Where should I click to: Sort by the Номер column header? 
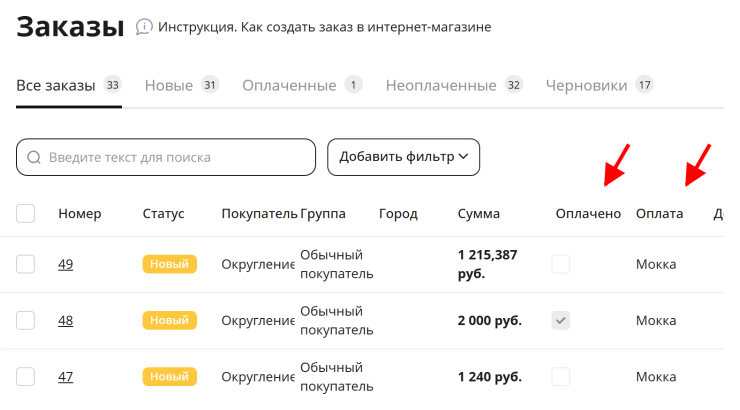(x=80, y=214)
